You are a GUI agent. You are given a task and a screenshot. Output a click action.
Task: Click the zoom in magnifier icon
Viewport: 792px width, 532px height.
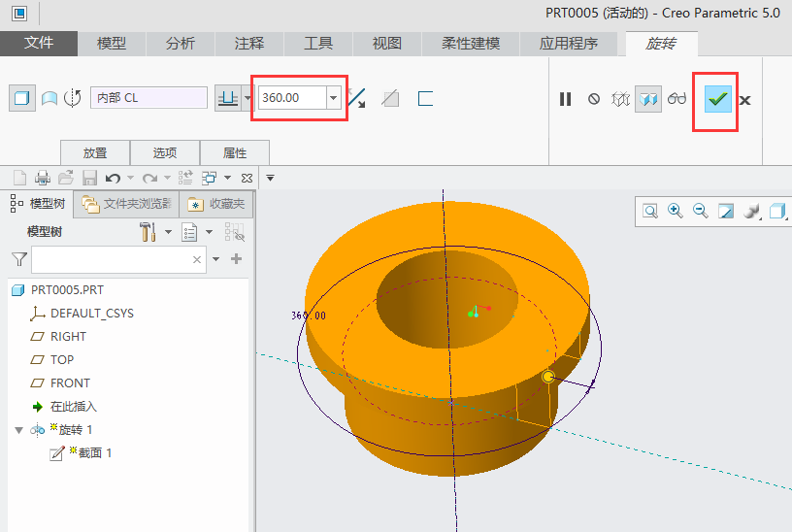pyautogui.click(x=676, y=211)
